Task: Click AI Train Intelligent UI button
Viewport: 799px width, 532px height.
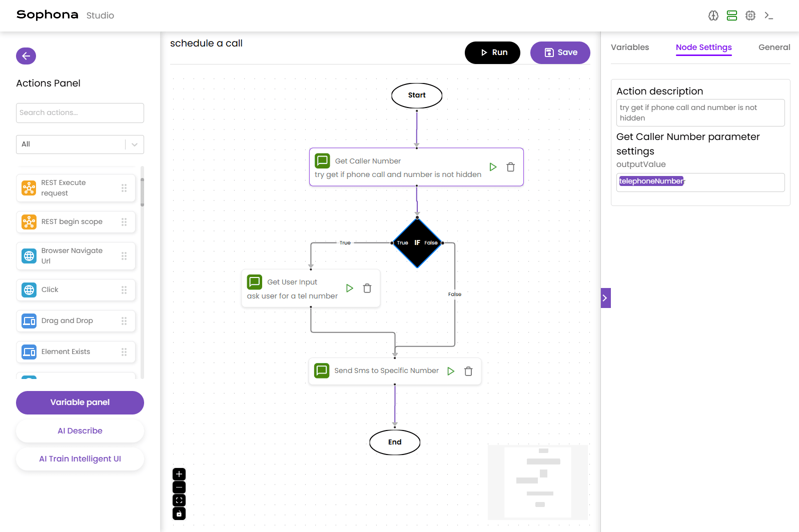Action: pos(80,459)
